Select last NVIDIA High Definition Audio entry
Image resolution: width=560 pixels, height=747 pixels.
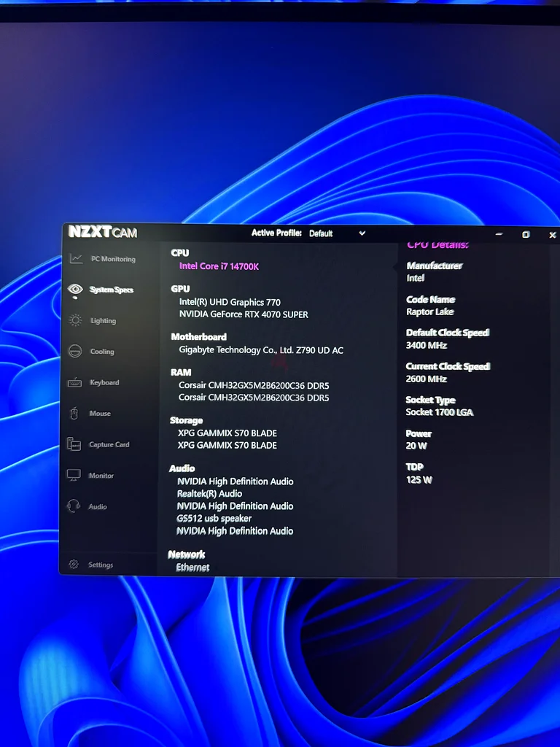(235, 531)
